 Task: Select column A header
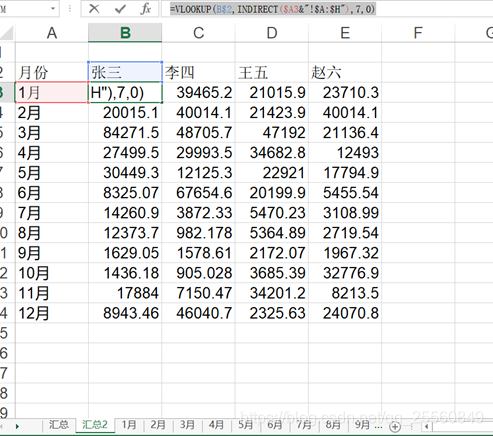click(52, 33)
